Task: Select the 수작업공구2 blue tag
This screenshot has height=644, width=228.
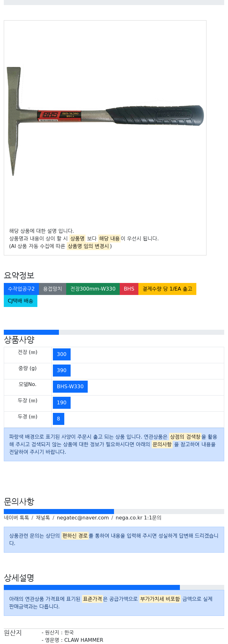Action: (x=21, y=289)
